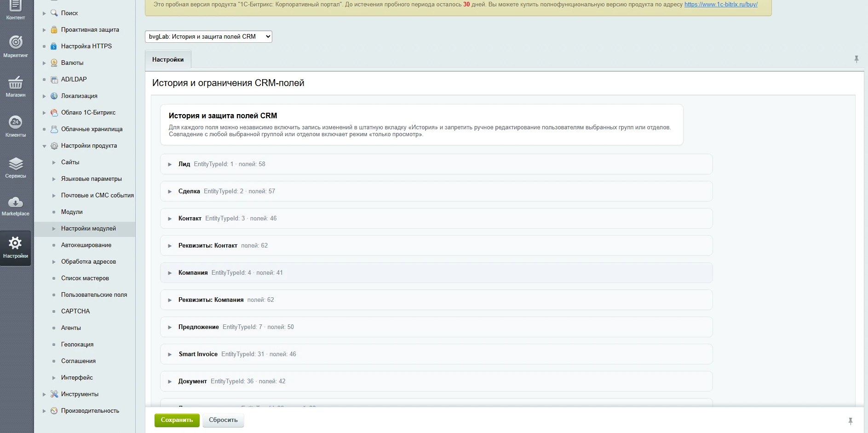Expand the Сделка fields section
Image resolution: width=868 pixels, height=433 pixels.
[x=436, y=191]
